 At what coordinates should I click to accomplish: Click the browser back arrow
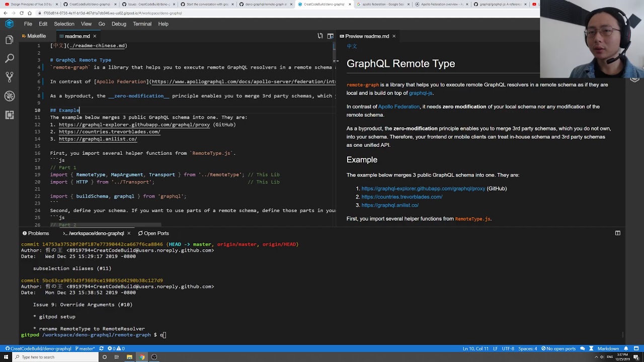click(x=5, y=13)
